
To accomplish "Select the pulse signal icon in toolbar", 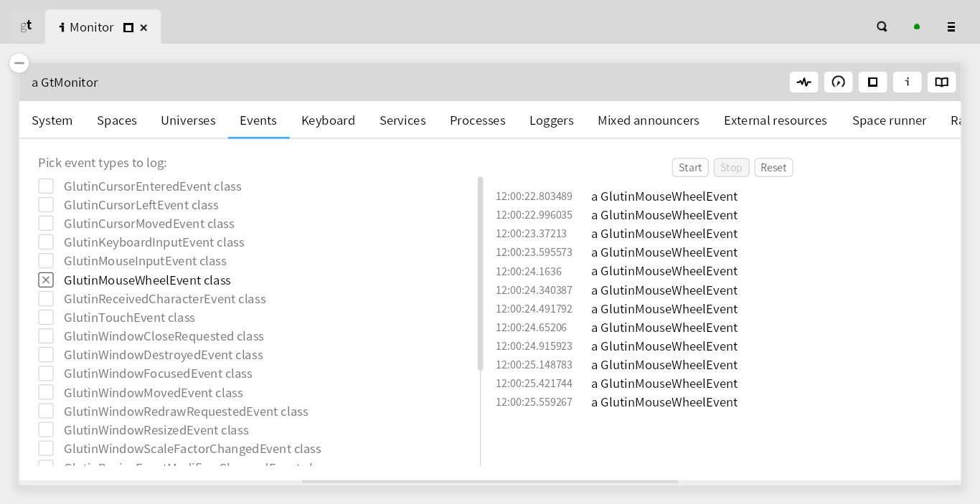I will [804, 82].
